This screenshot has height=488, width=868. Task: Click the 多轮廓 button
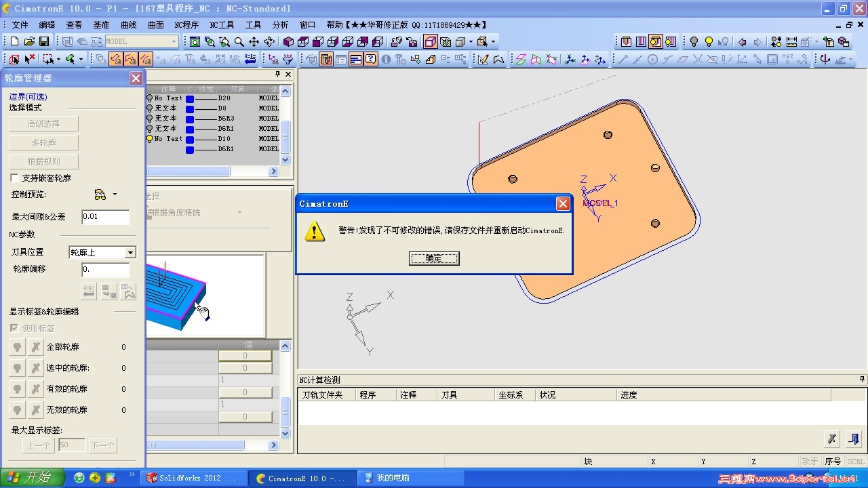44,143
